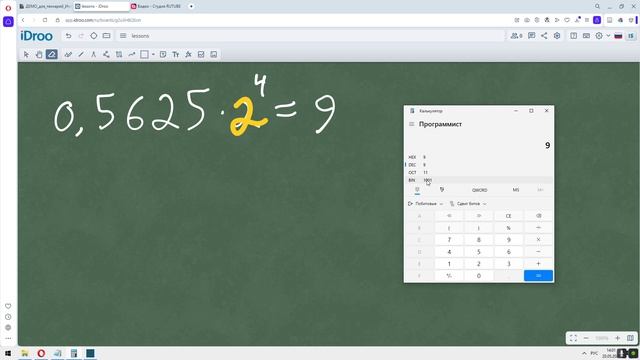Store value with MS memory button

[x=516, y=190]
